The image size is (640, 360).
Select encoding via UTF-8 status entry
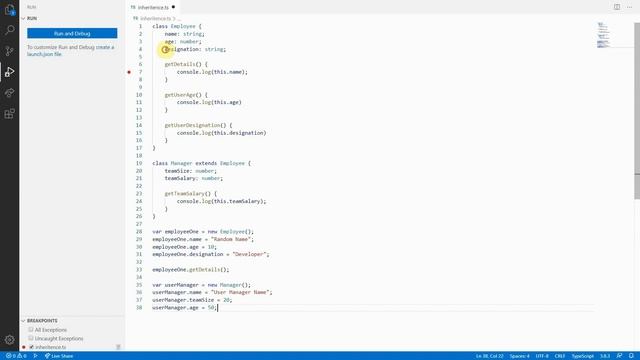pyautogui.click(x=542, y=356)
